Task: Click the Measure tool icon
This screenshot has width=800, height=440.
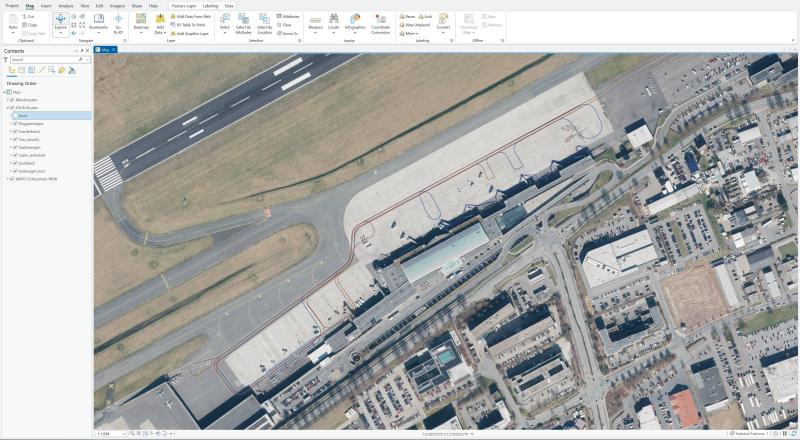Action: (x=315, y=20)
